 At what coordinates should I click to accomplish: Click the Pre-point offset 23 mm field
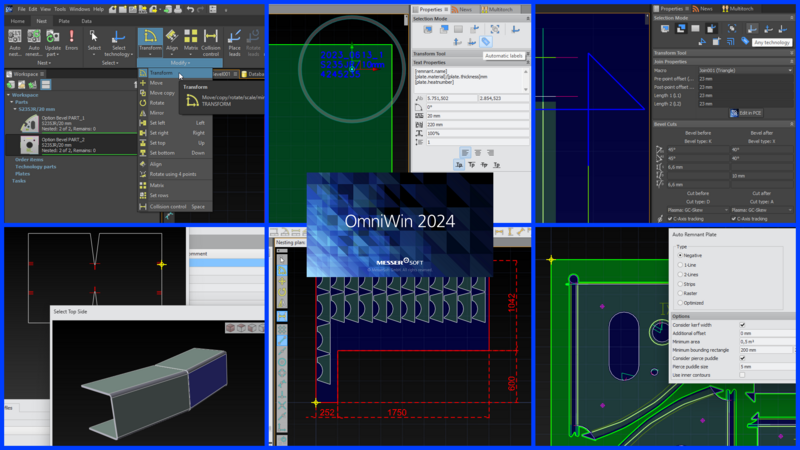pyautogui.click(x=745, y=79)
